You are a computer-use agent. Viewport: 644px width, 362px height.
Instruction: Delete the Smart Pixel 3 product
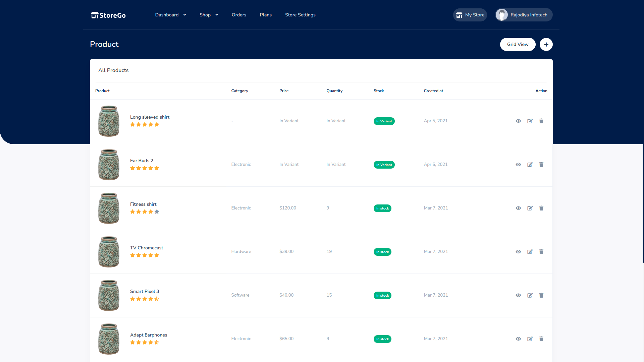point(541,295)
